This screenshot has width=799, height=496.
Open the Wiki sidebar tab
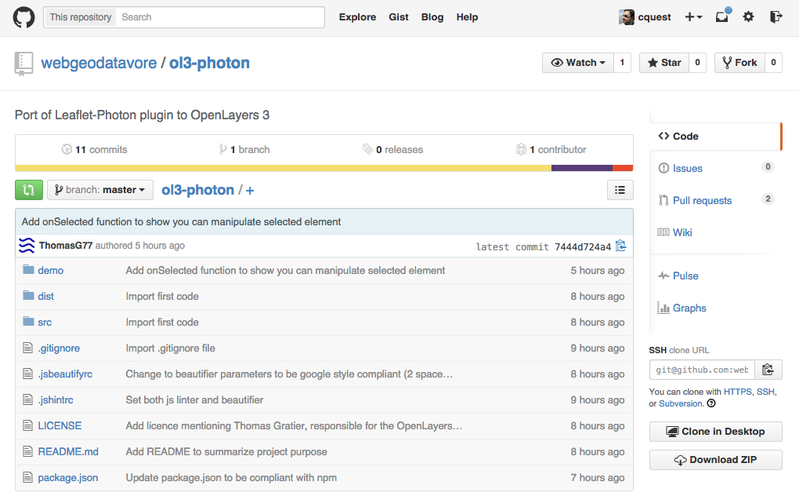[x=715, y=232]
